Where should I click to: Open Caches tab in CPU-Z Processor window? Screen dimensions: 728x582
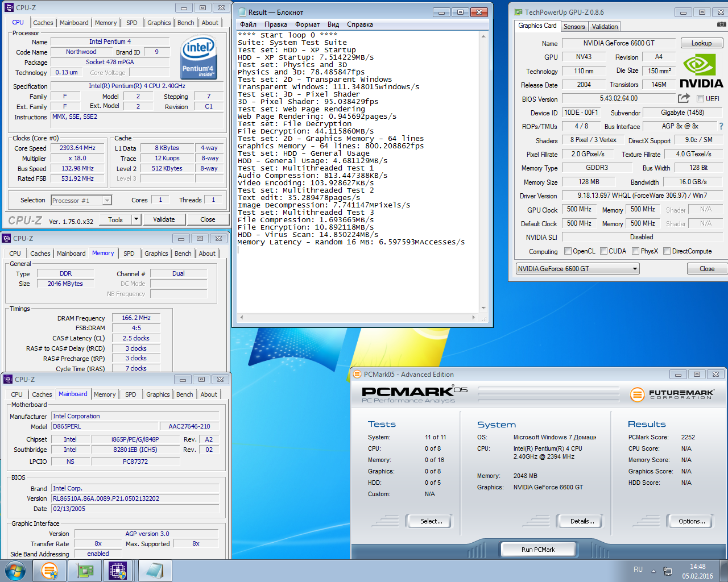coord(43,23)
